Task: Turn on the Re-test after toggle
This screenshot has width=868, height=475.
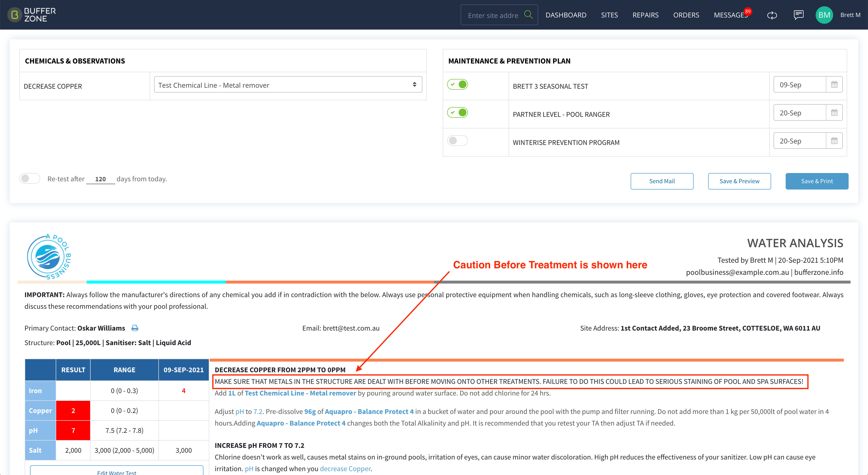Action: pos(30,178)
